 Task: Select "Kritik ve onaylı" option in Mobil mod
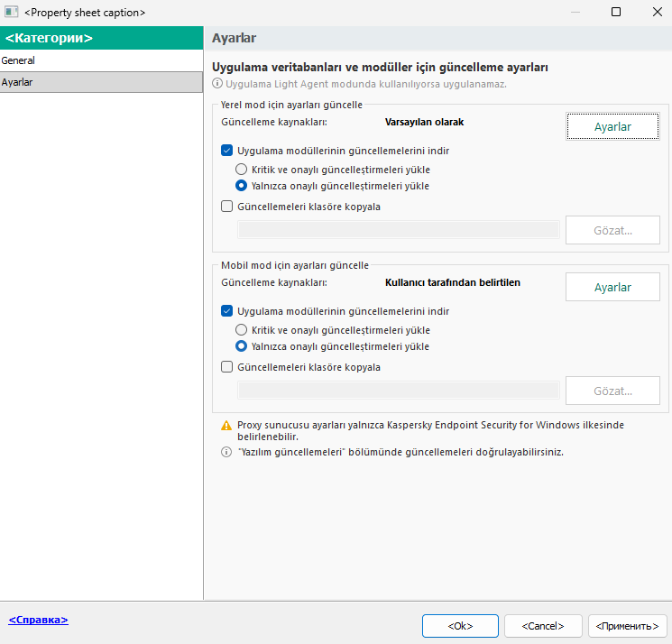point(242,330)
